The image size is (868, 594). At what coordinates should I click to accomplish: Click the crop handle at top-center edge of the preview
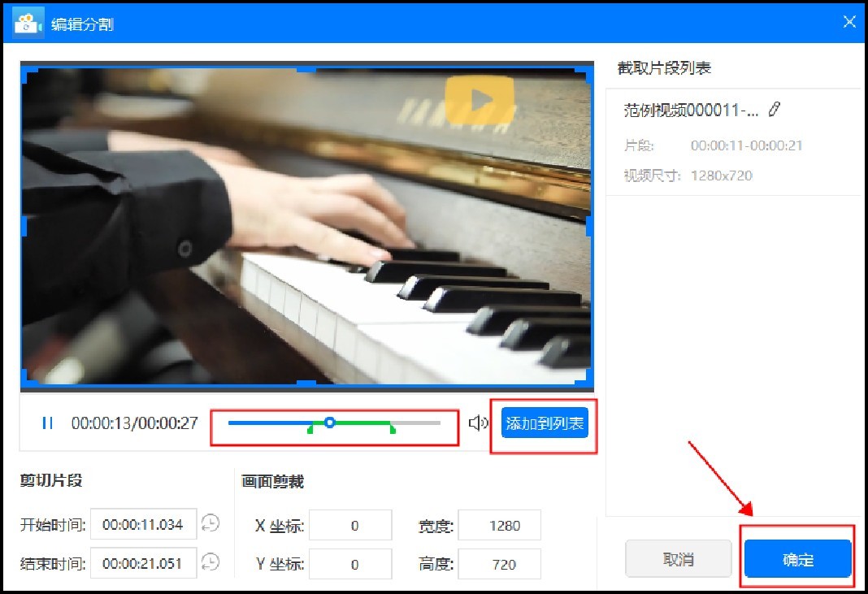click(x=306, y=70)
